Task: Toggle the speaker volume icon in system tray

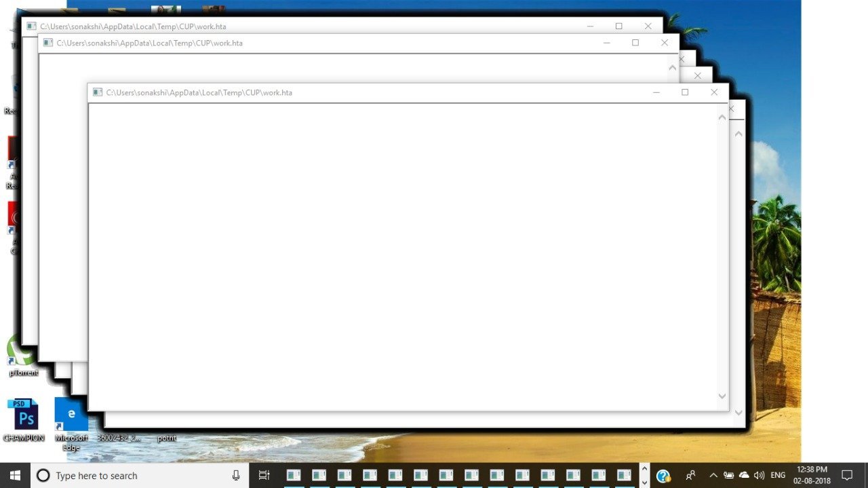Action: pyautogui.click(x=759, y=475)
